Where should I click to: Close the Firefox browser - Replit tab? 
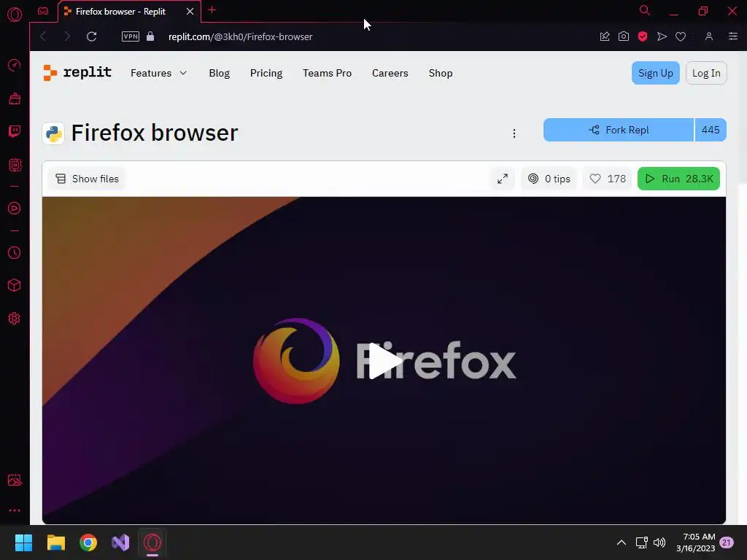tap(190, 12)
